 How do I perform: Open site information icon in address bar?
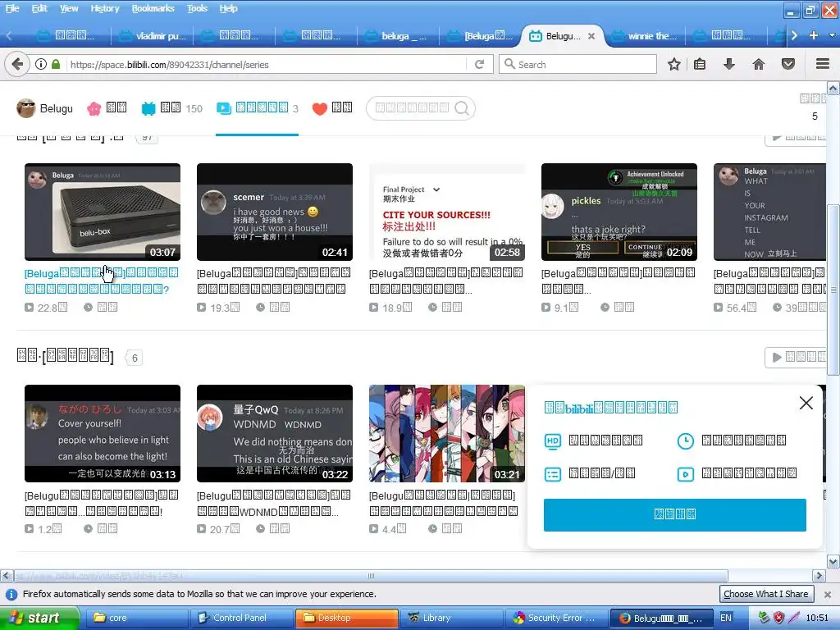tap(41, 64)
